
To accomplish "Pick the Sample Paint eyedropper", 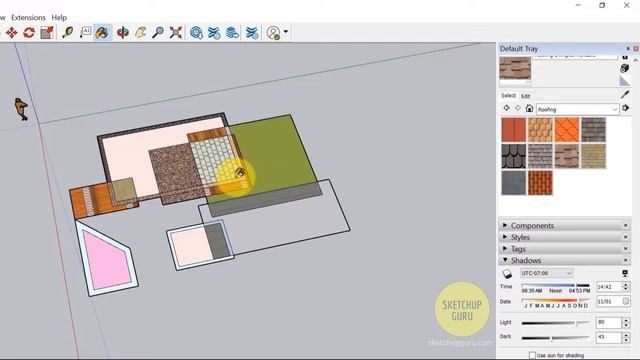I will (x=625, y=95).
